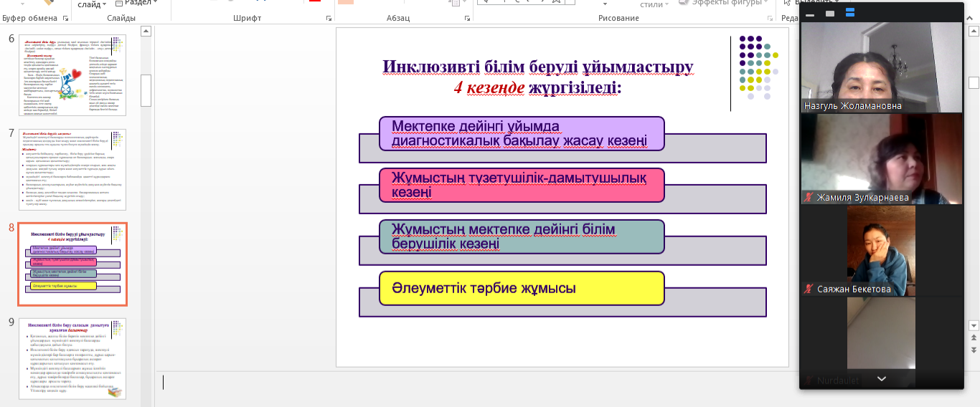Screen dimensions: 980x407
Task: Click Жамиля Зулкарнаева's muted microphone icon
Action: coord(809,197)
